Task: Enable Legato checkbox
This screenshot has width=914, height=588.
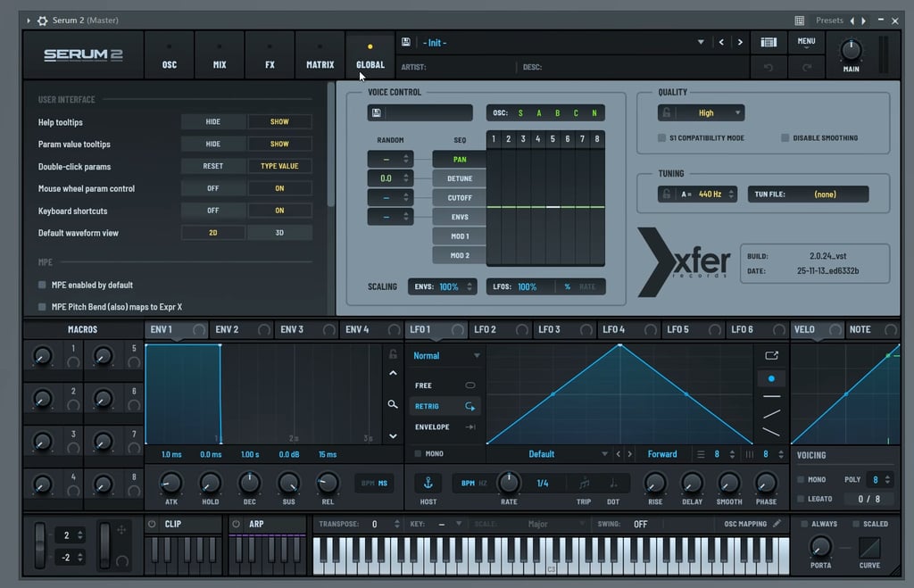Action: point(801,499)
